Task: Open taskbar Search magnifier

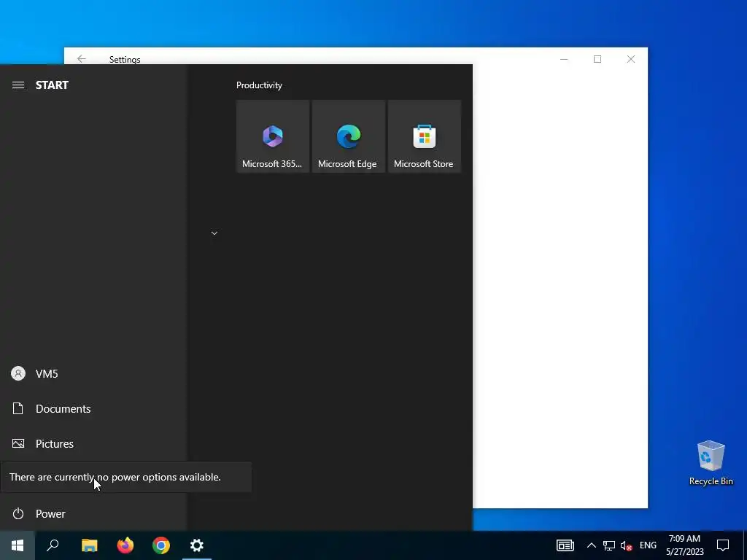Action: pos(53,545)
